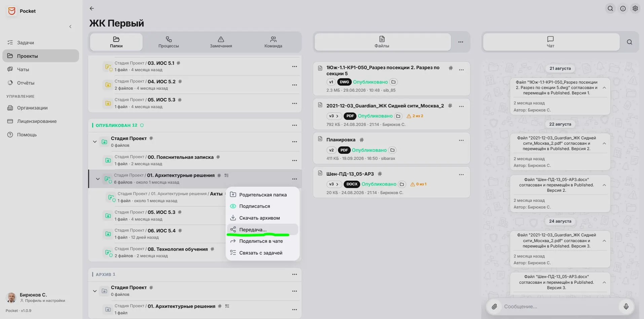Select Родительская папка in the context menu
The image size is (644, 319).
click(x=263, y=195)
